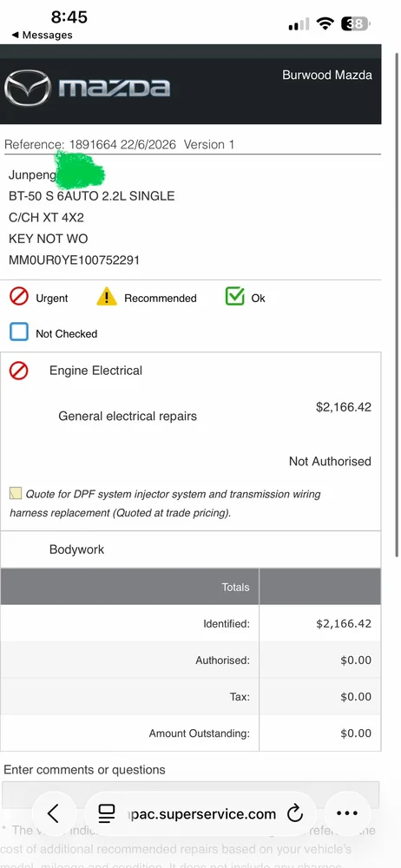Tap the green Ok checkbox icon
Screen dimensions: 401x868
pos(235,297)
